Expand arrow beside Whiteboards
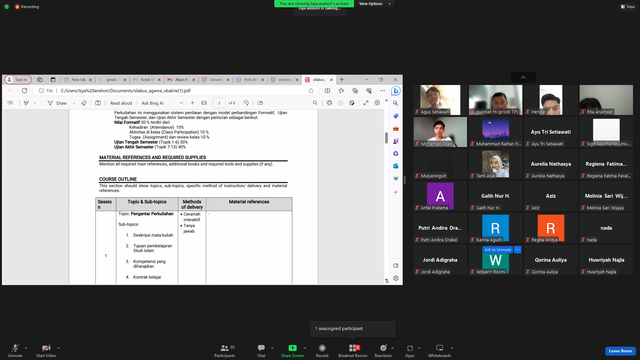Viewport: 640px width, 360px height. tap(452, 348)
